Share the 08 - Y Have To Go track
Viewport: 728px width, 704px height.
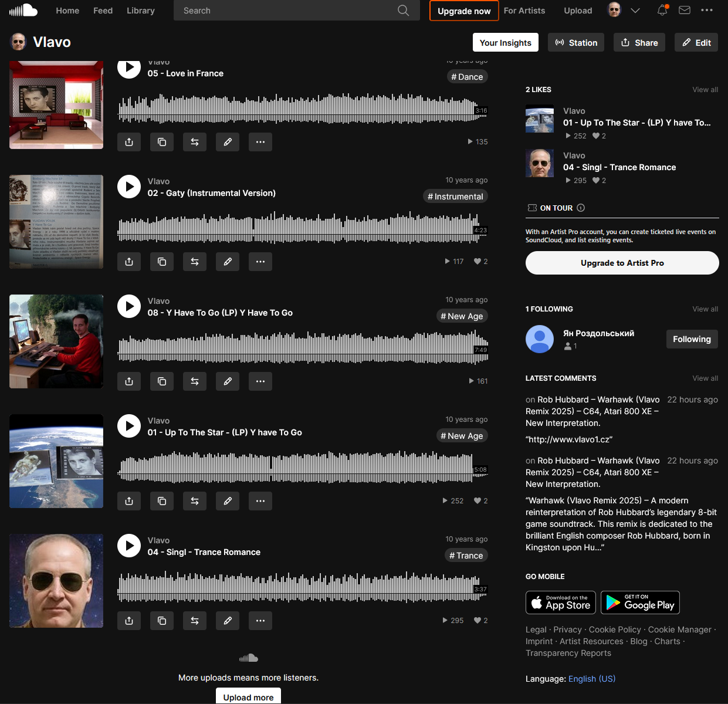[x=129, y=381]
